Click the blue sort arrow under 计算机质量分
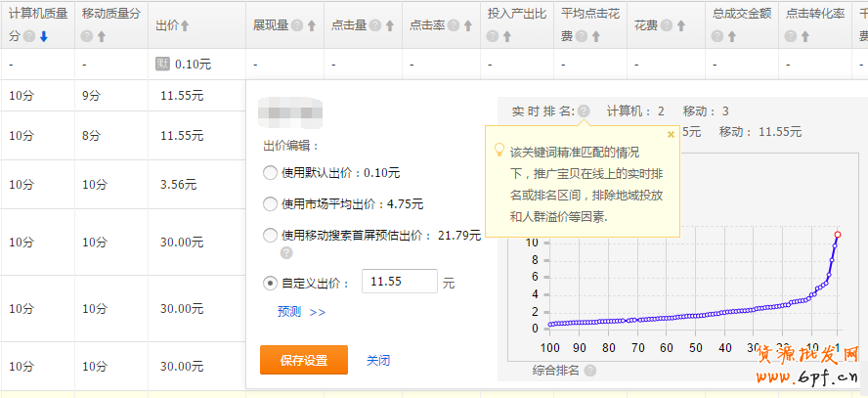The width and height of the screenshot is (868, 398). coord(43,37)
